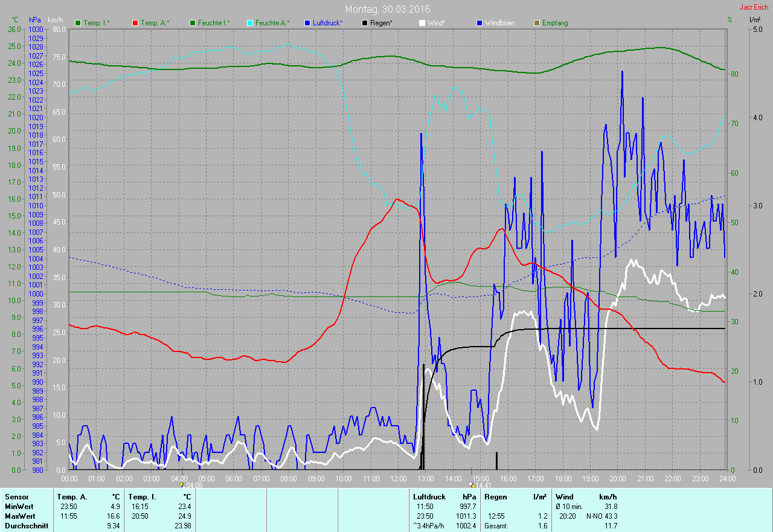Viewport: 773px width, 532px height.
Task: Click the cyan Feuchte A. legend square
Action: tap(250, 23)
